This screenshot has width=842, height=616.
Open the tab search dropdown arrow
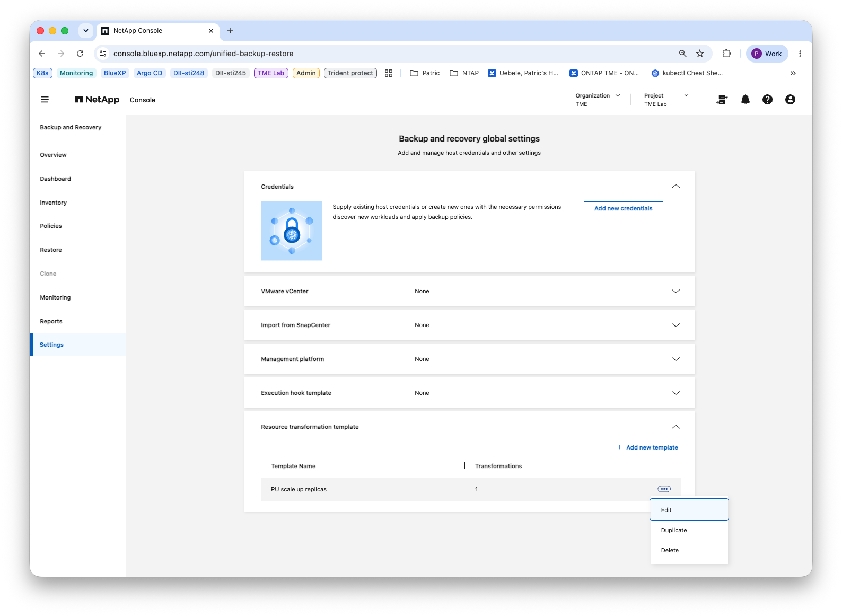pos(86,31)
